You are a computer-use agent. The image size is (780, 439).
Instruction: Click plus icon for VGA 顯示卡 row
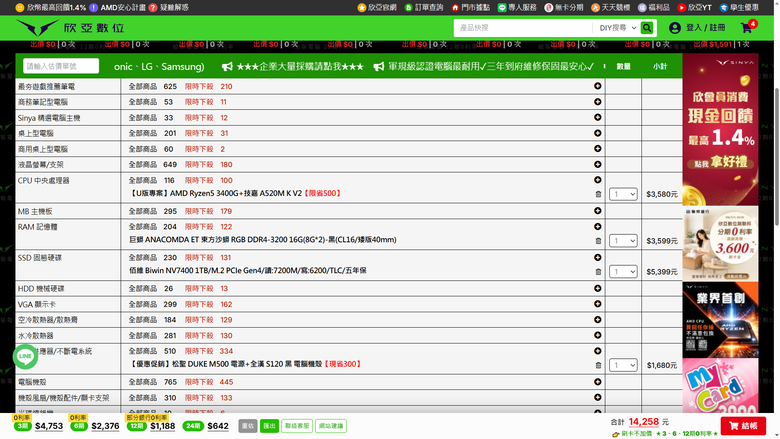pos(597,304)
